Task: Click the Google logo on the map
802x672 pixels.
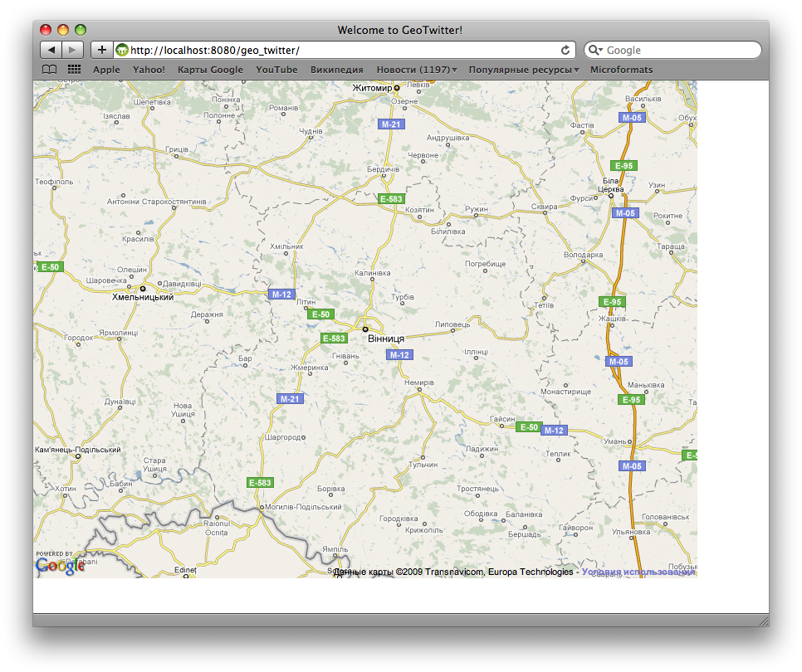Action: 60,565
